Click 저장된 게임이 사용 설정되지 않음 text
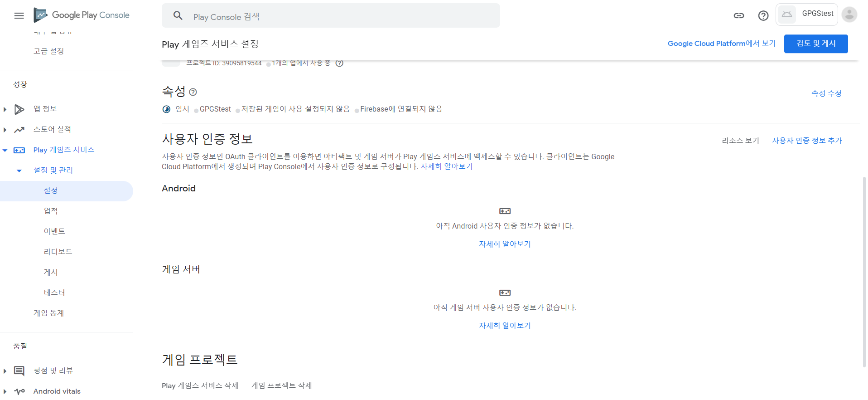Image resolution: width=868 pixels, height=400 pixels. 295,109
